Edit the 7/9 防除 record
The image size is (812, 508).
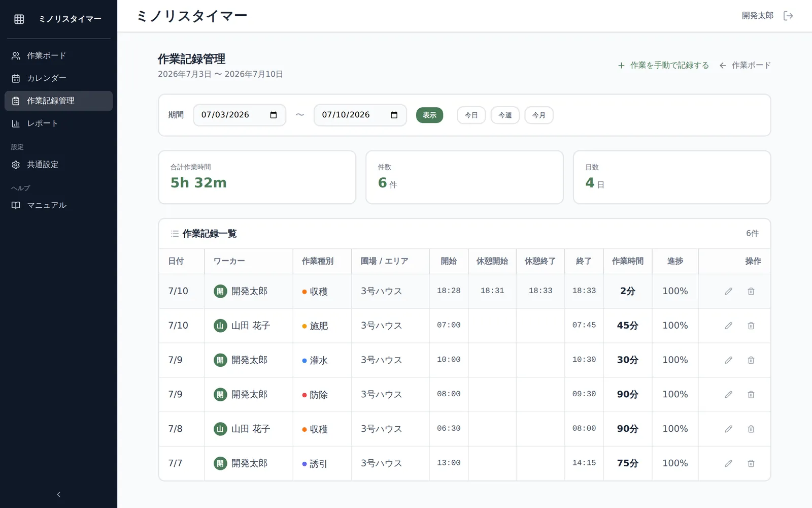point(728,394)
